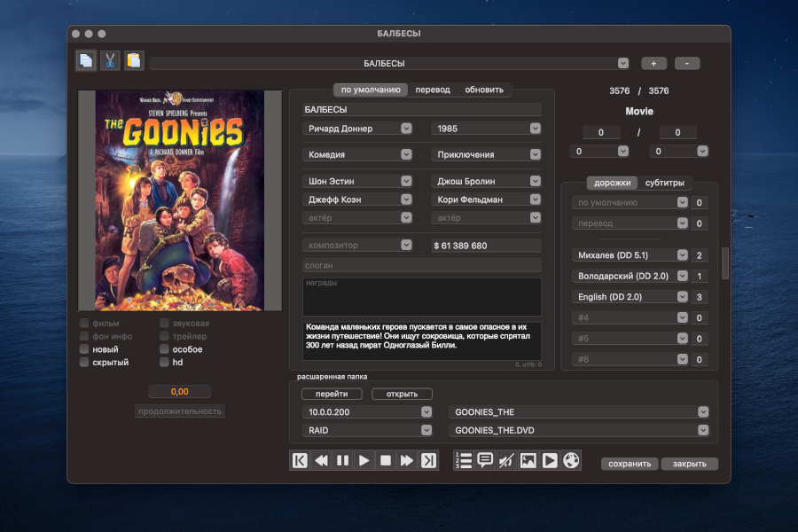Viewport: 798px width, 532px height.
Task: Click the boxed play video icon
Action: click(x=550, y=461)
